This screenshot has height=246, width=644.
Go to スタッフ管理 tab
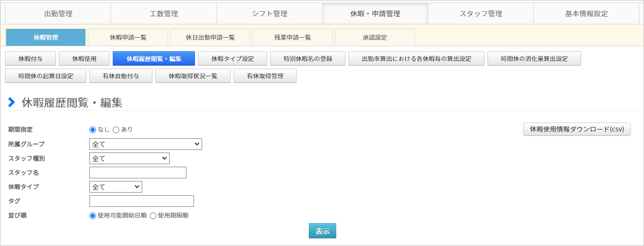(480, 14)
